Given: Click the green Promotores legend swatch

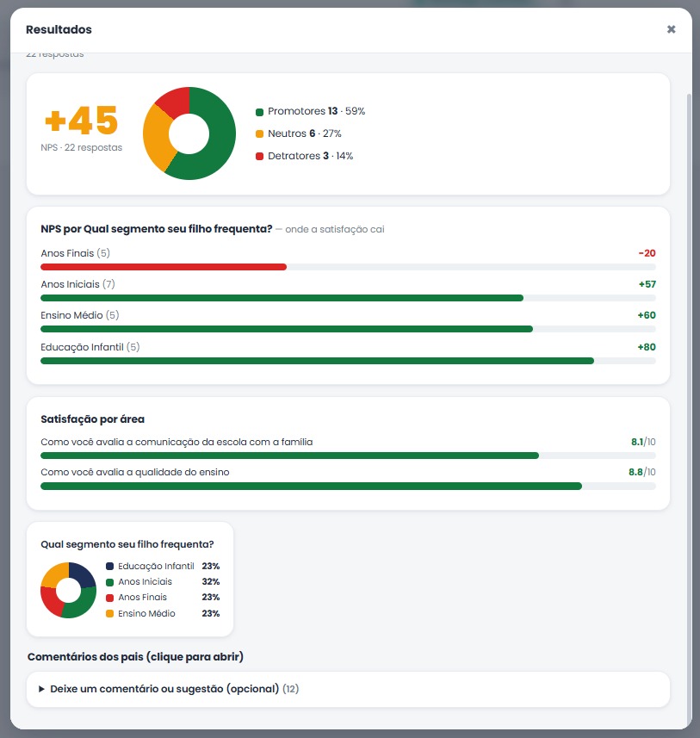Looking at the screenshot, I should 259,112.
